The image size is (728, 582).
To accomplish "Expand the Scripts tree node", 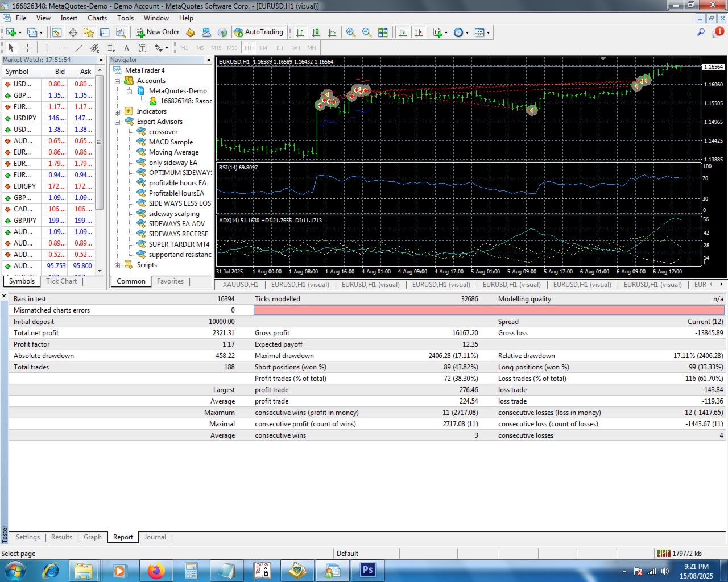I will pyautogui.click(x=118, y=265).
